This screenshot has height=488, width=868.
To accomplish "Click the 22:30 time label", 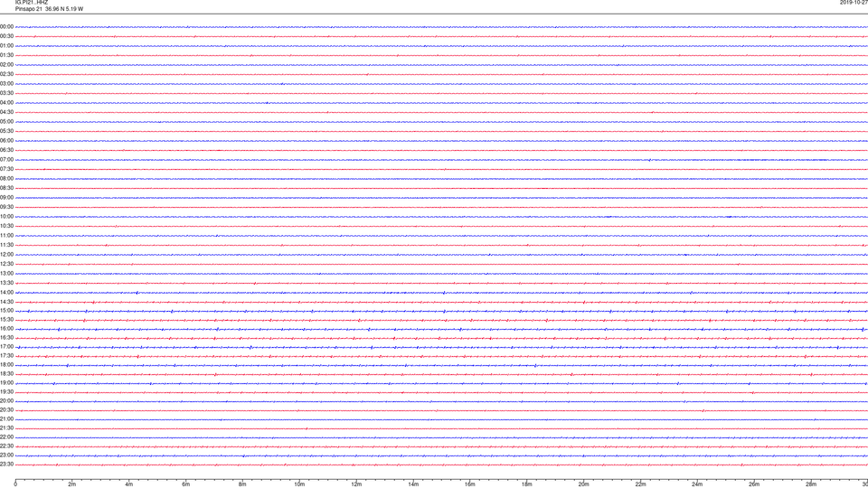I will (6, 446).
